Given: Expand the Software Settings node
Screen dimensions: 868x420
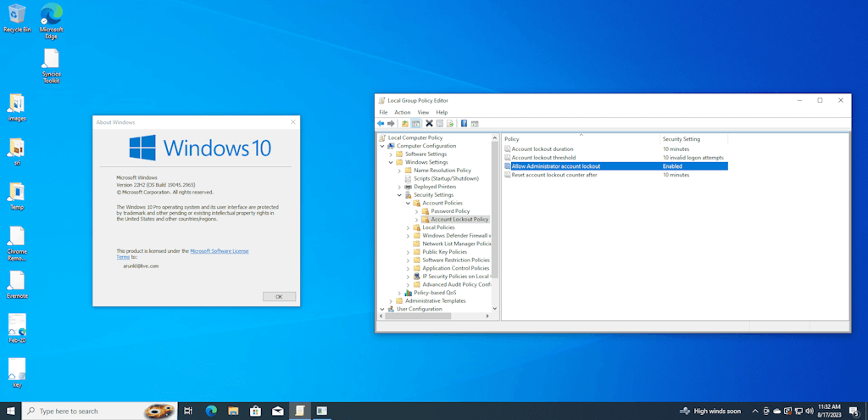Looking at the screenshot, I should tap(391, 154).
